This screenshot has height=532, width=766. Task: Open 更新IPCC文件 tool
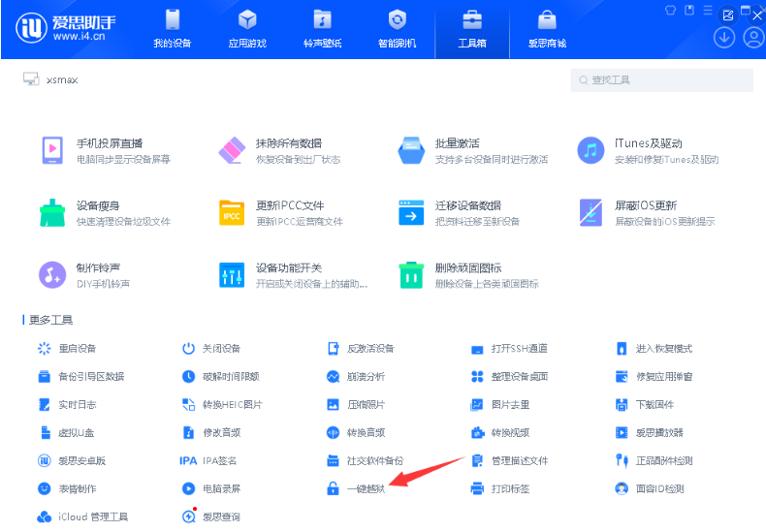click(281, 213)
